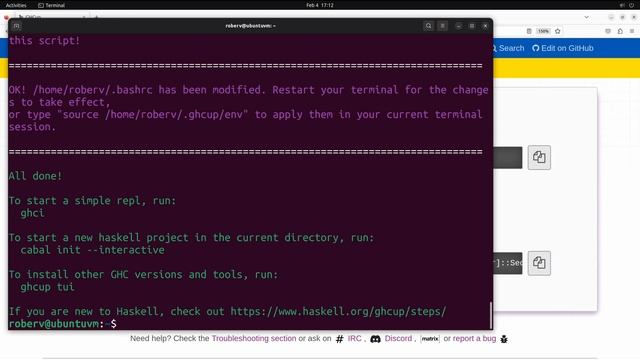Copy the second command with the lower copy icon
Viewport: 640px width, 360px height.
539,263
